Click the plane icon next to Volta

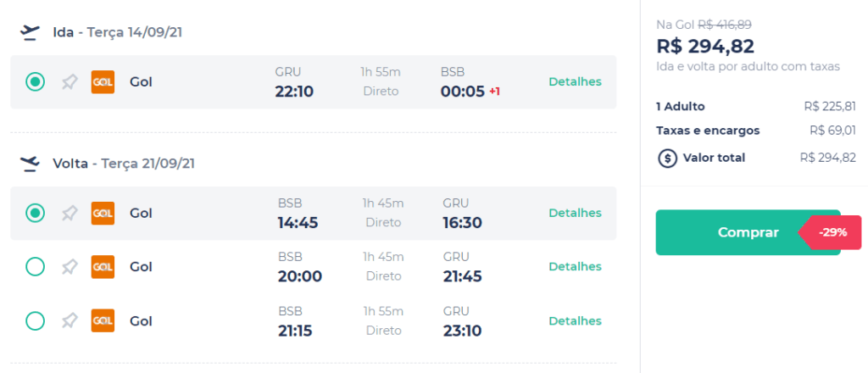(30, 164)
